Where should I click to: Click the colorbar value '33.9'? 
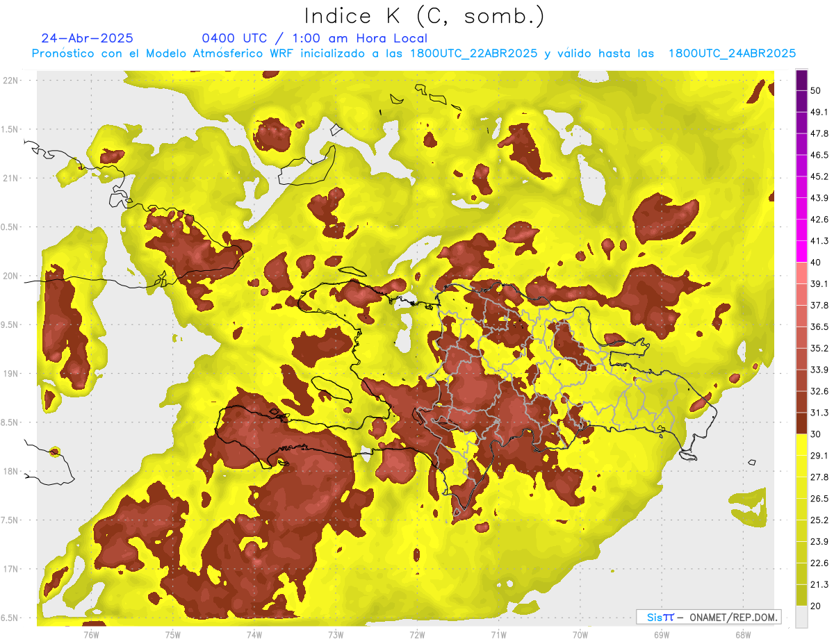(x=819, y=370)
